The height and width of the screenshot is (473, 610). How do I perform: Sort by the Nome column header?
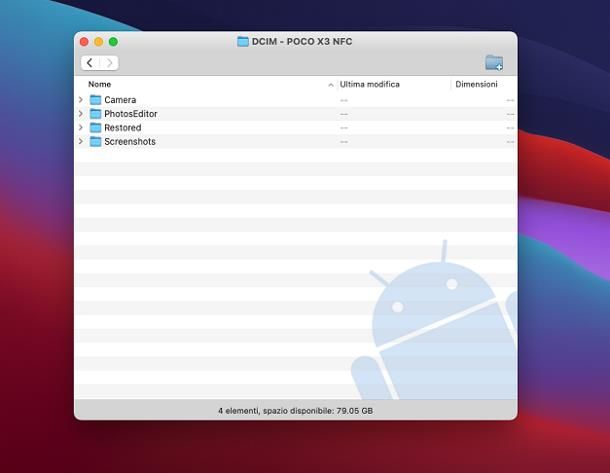[x=100, y=84]
